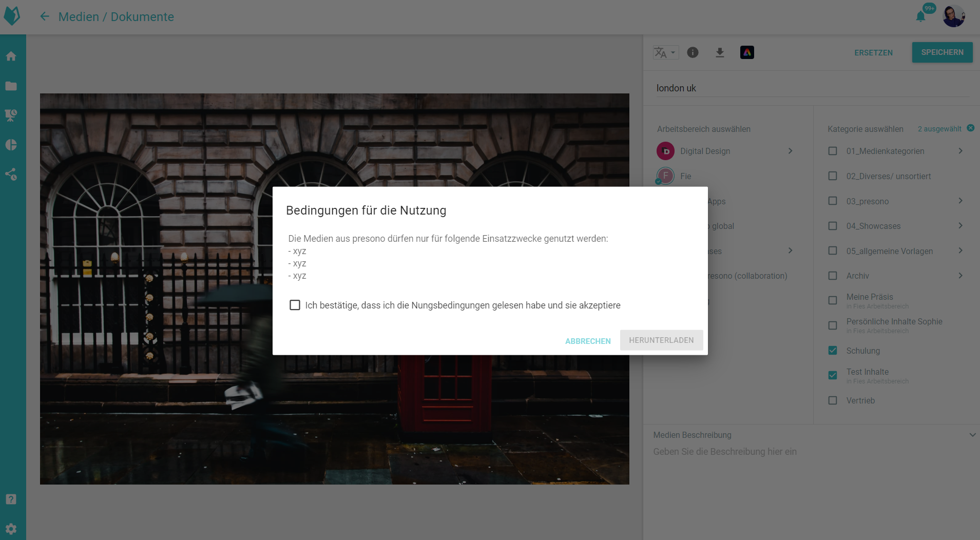This screenshot has width=980, height=540.
Task: Check the terms confirmation checkbox
Action: pos(295,305)
